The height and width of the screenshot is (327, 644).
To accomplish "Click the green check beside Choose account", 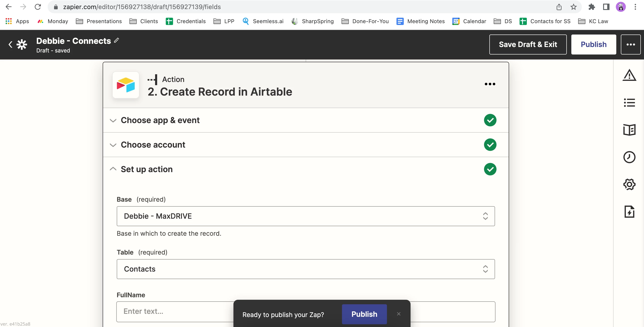I will click(x=490, y=145).
